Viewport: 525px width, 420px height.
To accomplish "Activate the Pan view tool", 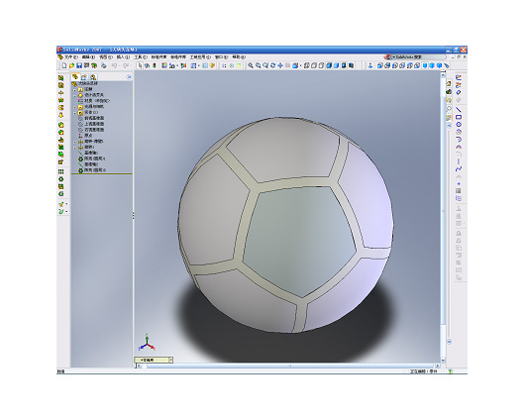I will pos(280,66).
